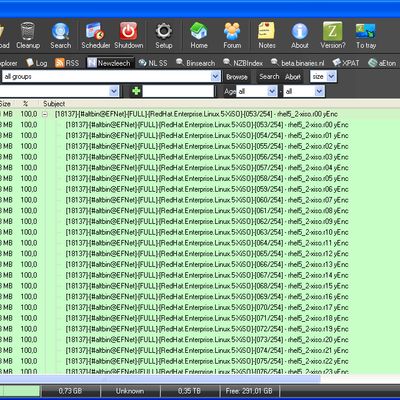Open Setup gear icon

coord(164,31)
